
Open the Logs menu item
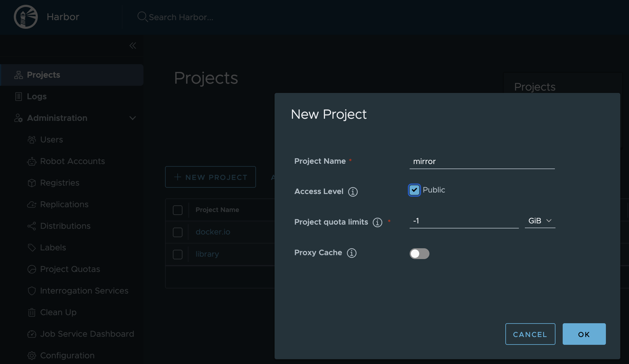click(37, 97)
